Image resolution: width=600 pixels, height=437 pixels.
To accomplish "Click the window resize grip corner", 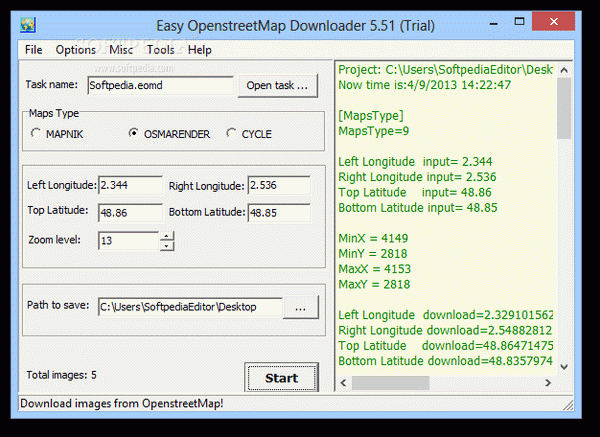I will (x=568, y=405).
